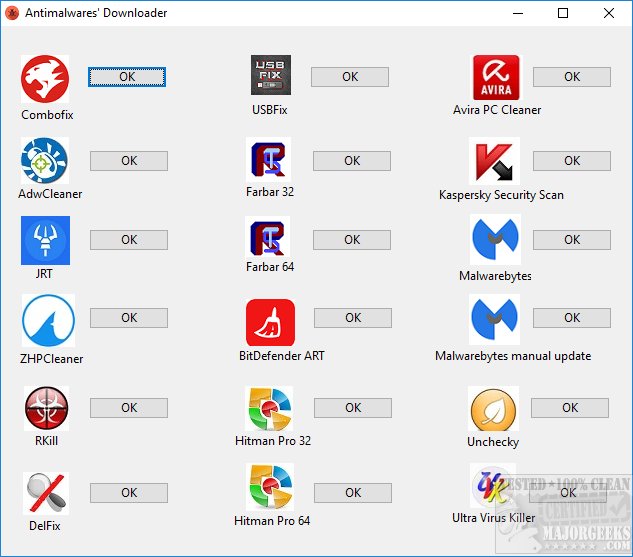
Task: Click the RKill biohazard icon
Action: 46,408
